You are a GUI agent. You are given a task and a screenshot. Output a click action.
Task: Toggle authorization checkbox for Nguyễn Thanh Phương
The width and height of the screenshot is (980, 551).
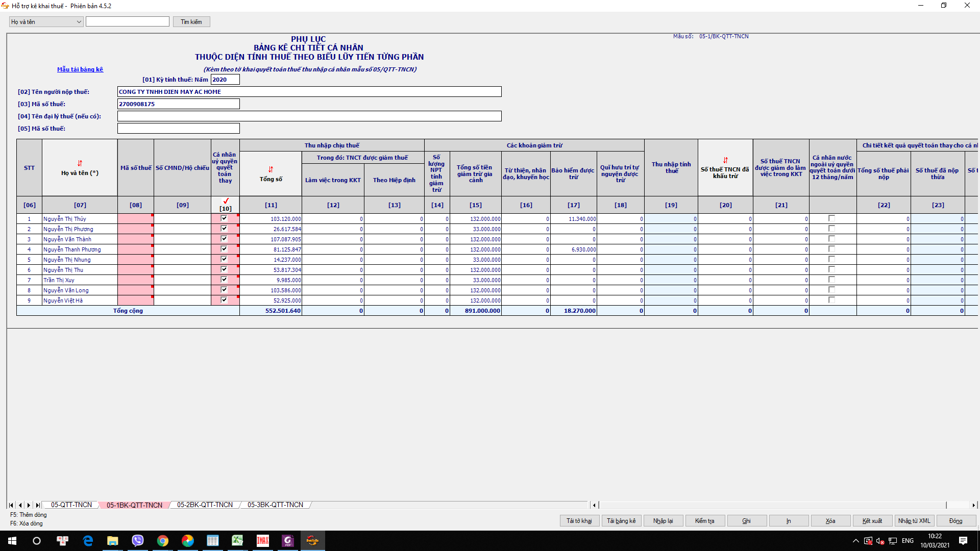pyautogui.click(x=224, y=249)
